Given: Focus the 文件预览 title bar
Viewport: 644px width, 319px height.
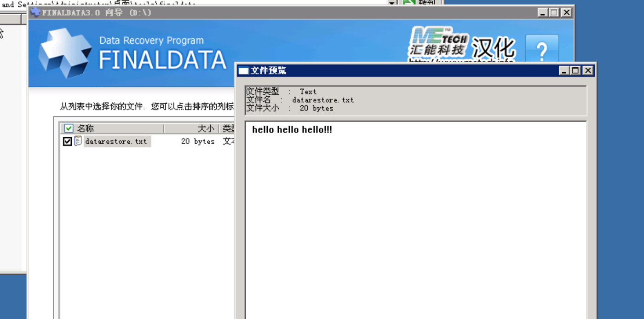Looking at the screenshot, I should (415, 70).
